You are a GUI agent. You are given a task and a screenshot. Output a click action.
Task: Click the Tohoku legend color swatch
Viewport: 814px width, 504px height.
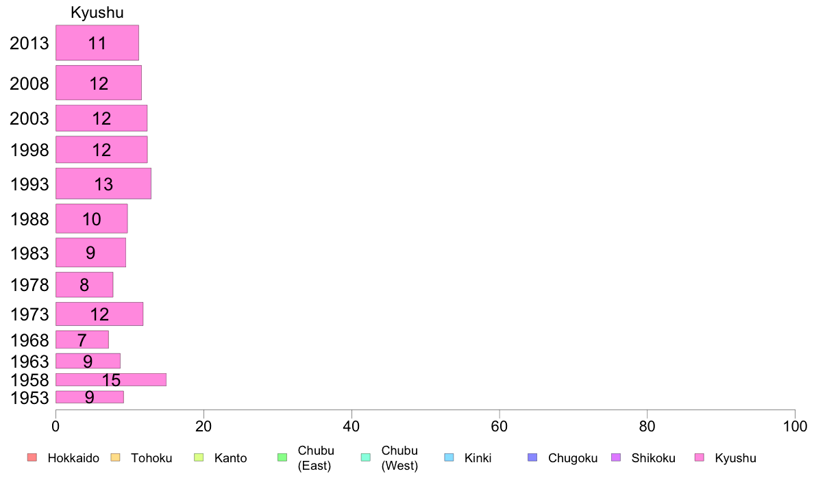click(x=115, y=457)
